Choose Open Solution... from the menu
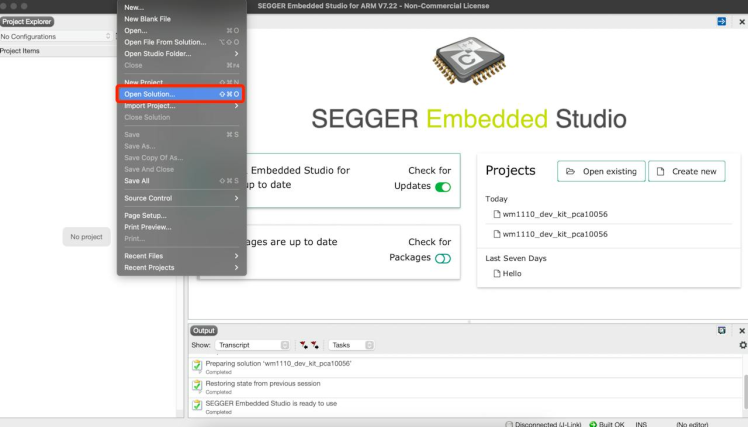 pos(181,94)
